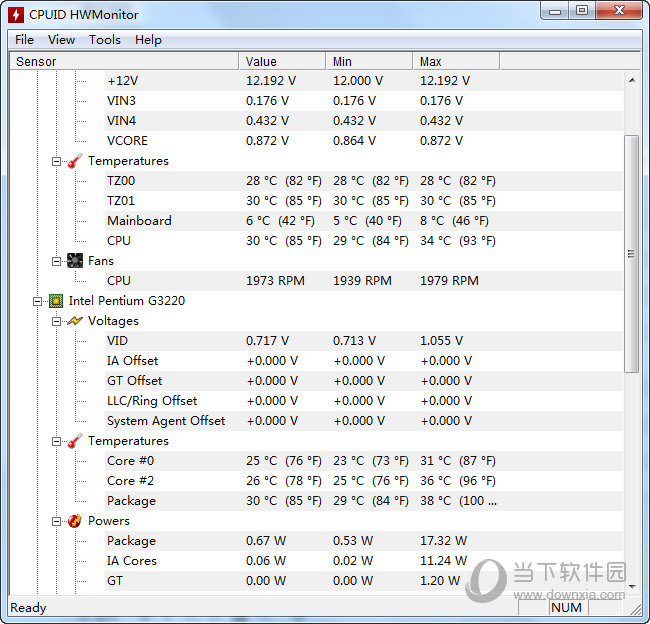Click the scrollbar up arrow
This screenshot has height=624, width=650.
click(x=632, y=80)
